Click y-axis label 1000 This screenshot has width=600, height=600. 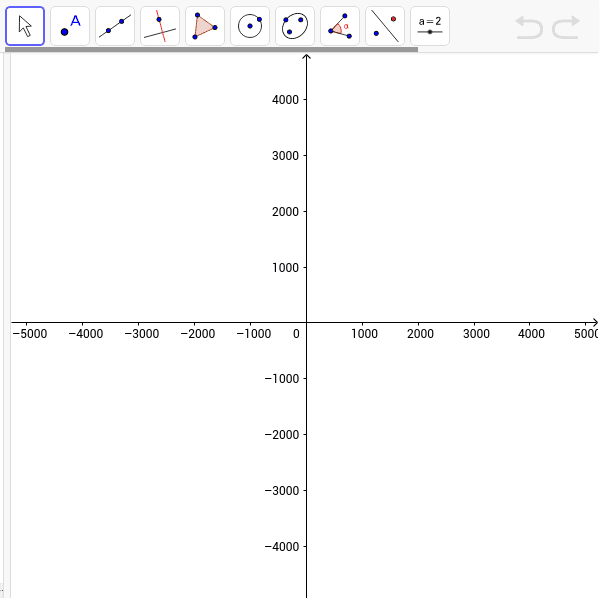285,267
